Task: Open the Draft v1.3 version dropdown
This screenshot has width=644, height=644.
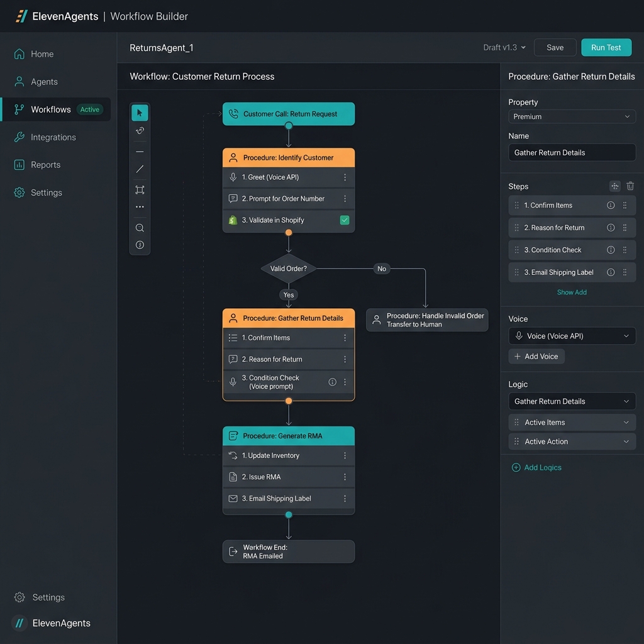Action: click(x=504, y=48)
